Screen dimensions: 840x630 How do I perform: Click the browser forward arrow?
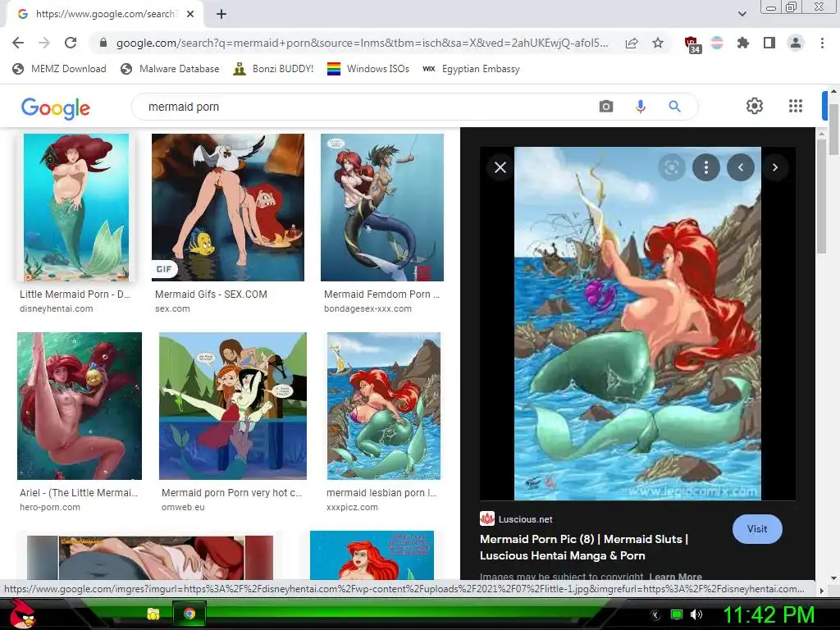(44, 43)
